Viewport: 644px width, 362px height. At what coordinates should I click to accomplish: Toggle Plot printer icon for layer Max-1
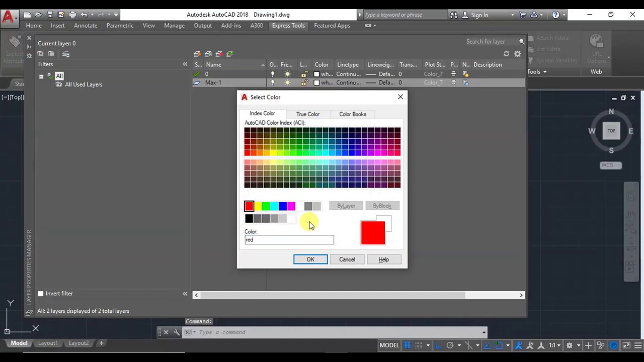click(x=453, y=82)
